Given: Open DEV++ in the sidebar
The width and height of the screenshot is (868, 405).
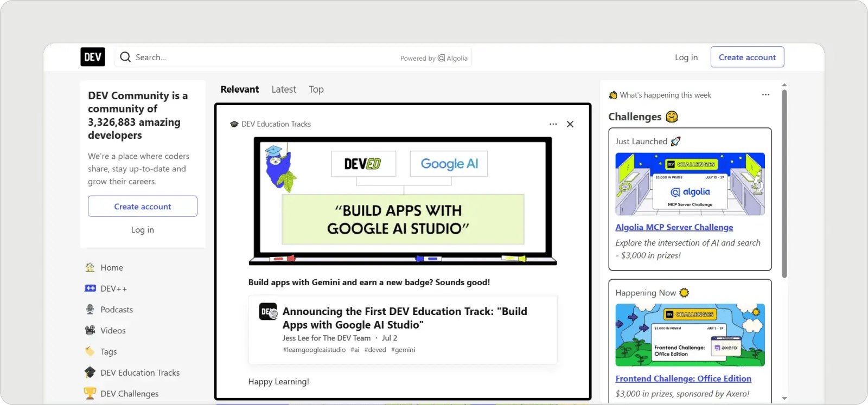Looking at the screenshot, I should 113,288.
